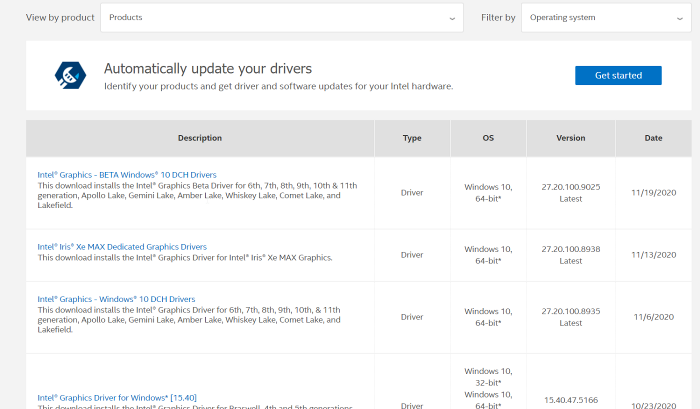The height and width of the screenshot is (409, 700).
Task: Click the Products dropdown chevron arrow
Action: (452, 18)
